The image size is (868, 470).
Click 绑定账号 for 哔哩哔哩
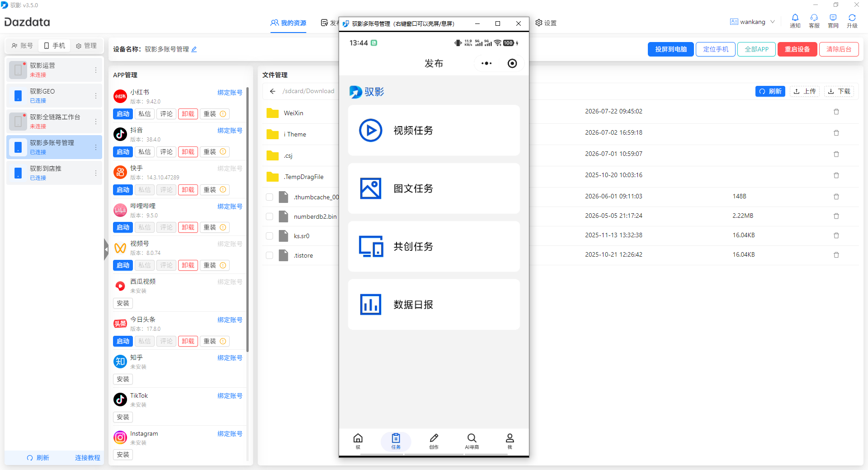[230, 207]
